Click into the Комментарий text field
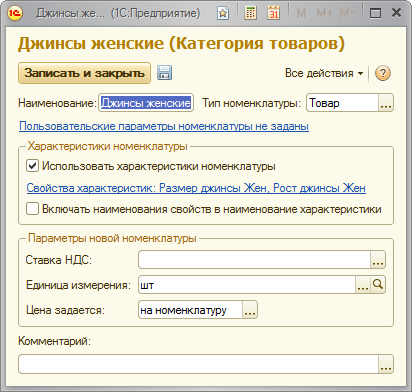 point(199,364)
